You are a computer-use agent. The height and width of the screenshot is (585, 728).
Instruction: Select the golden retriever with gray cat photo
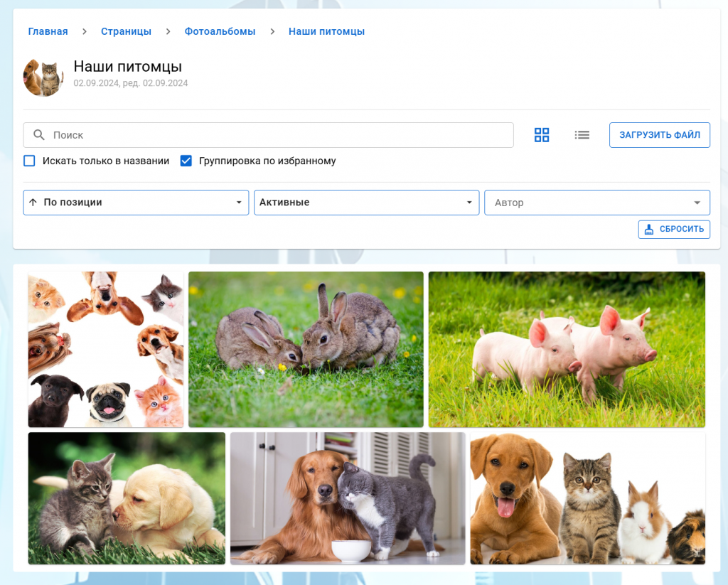[x=348, y=498]
